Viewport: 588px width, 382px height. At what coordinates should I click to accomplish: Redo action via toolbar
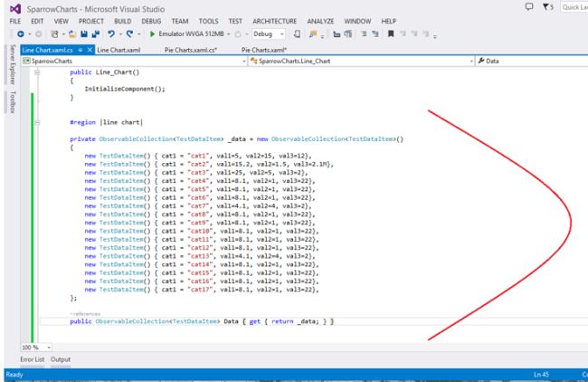(129, 34)
